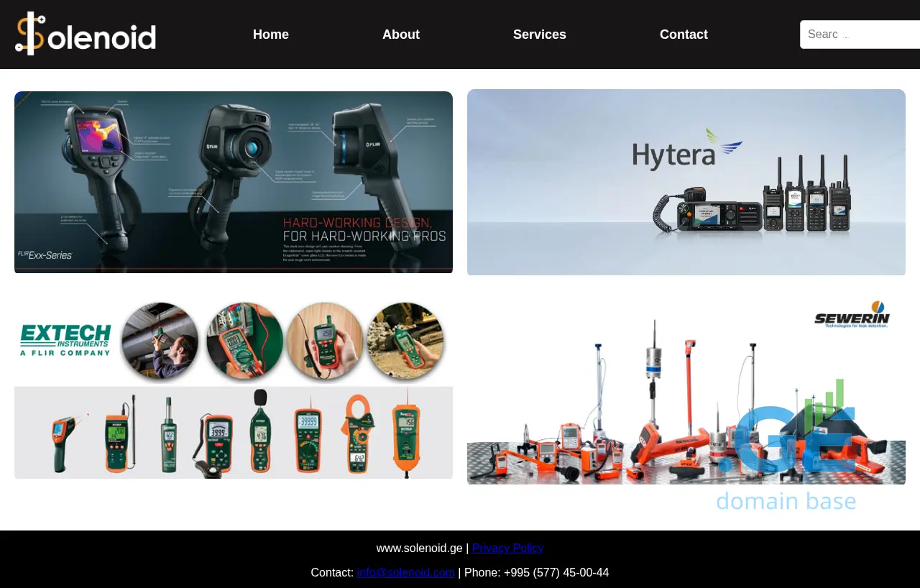Screen dimensions: 920x588
Task: Go to the About page
Action: pos(400,35)
